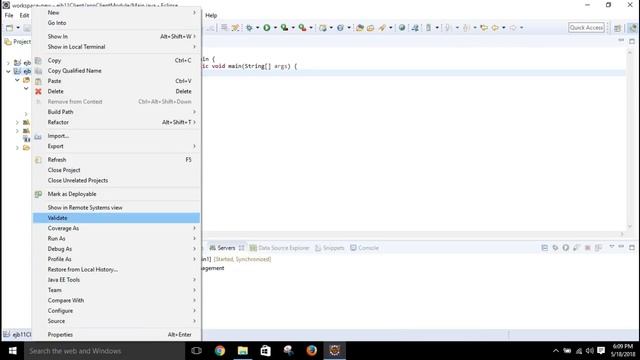
Task: Click the Open Web Browser globe icon
Action: [x=402, y=28]
